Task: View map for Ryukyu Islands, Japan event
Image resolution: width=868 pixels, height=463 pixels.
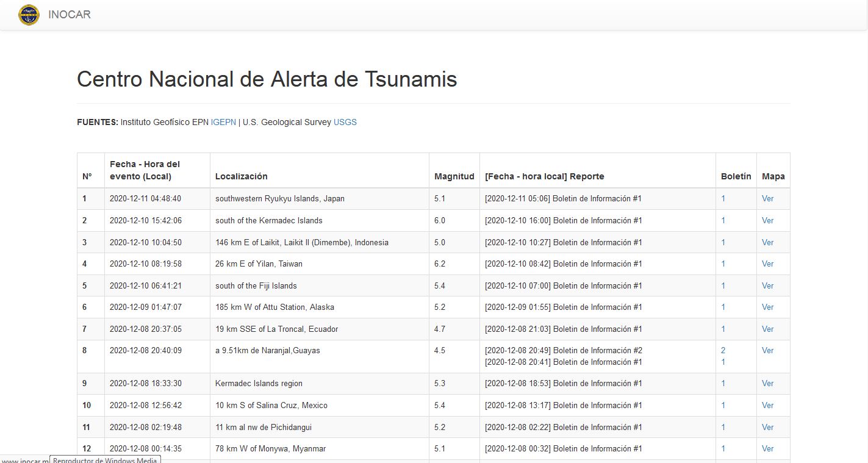Action: pyautogui.click(x=767, y=199)
